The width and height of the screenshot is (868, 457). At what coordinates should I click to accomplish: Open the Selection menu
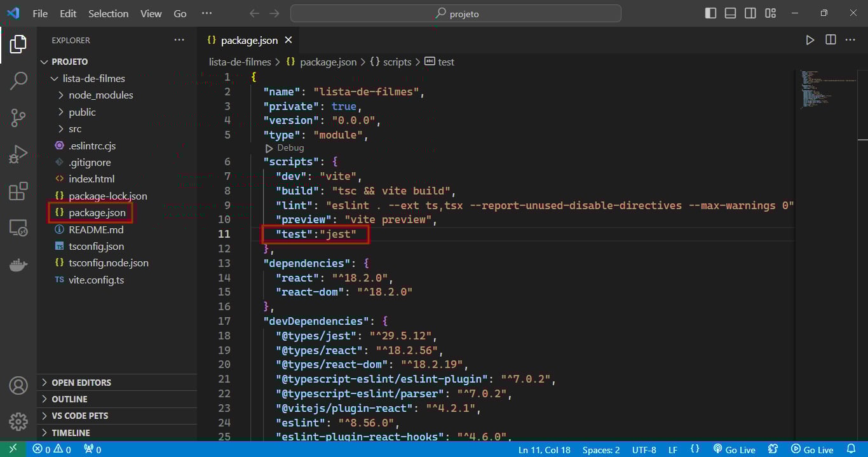[x=108, y=13]
